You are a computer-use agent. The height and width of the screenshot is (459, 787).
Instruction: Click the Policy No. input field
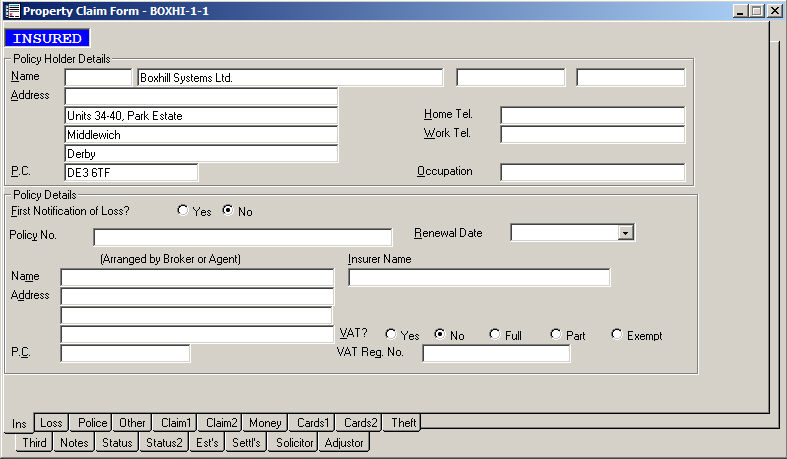[242, 237]
